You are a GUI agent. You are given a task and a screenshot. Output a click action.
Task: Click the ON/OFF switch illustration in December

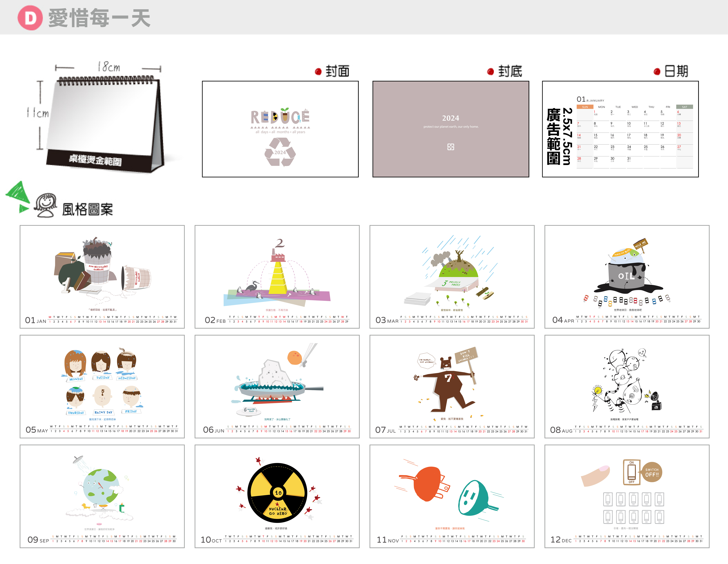click(632, 472)
